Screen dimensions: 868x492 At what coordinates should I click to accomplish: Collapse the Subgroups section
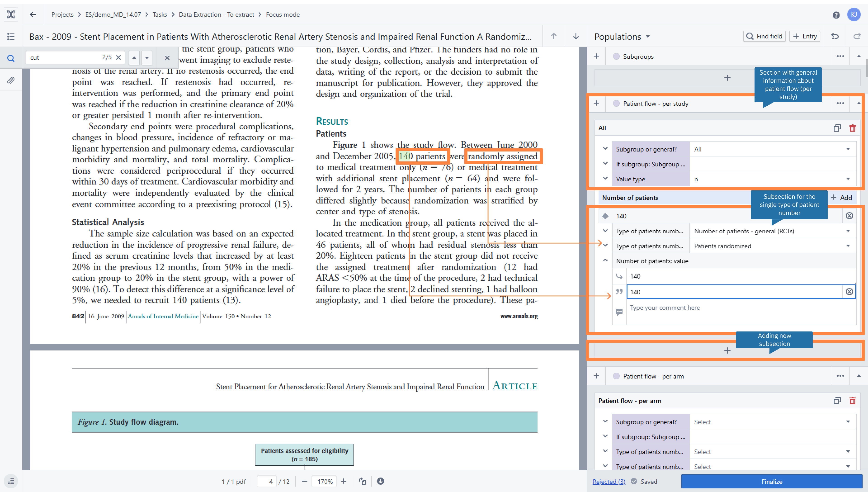859,57
